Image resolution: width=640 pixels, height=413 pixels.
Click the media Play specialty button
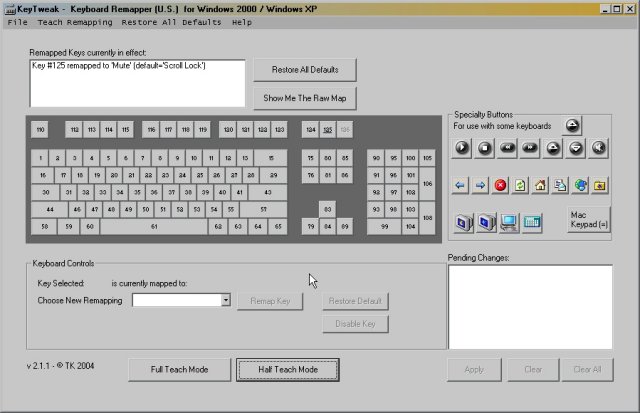[x=462, y=148]
